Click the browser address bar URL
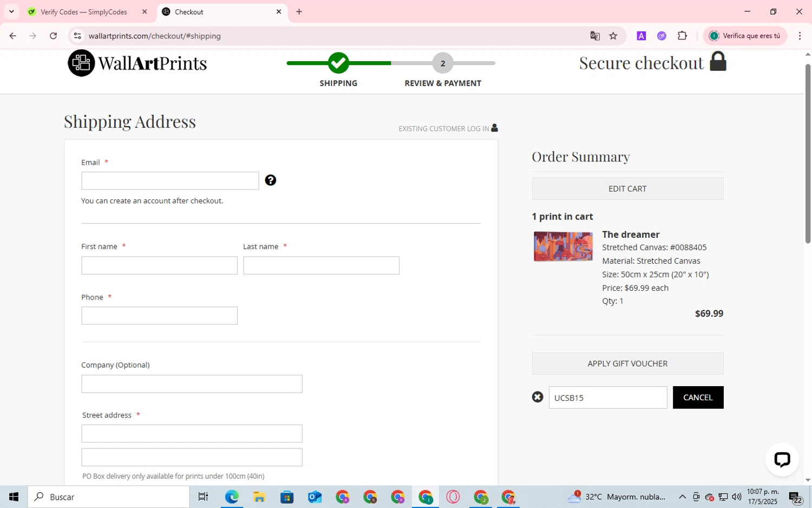 [155, 36]
